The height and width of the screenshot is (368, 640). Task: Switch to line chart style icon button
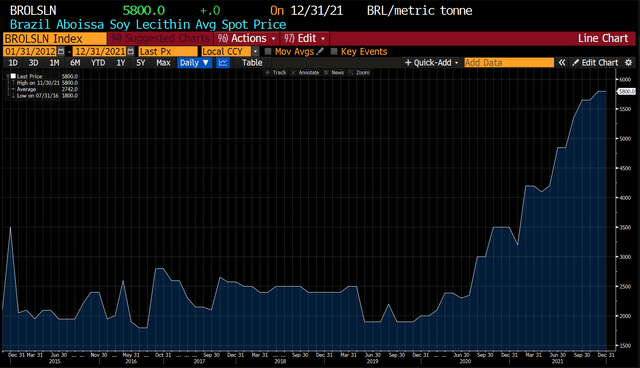click(x=223, y=62)
